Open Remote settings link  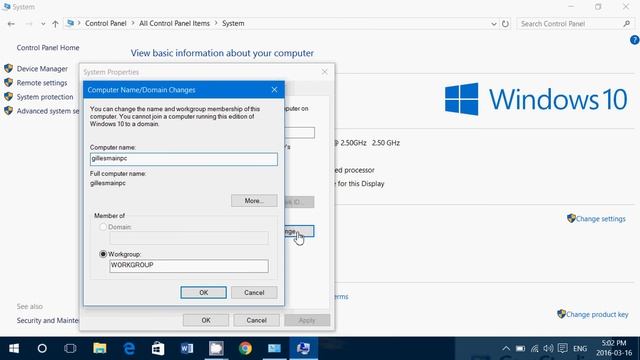click(42, 83)
